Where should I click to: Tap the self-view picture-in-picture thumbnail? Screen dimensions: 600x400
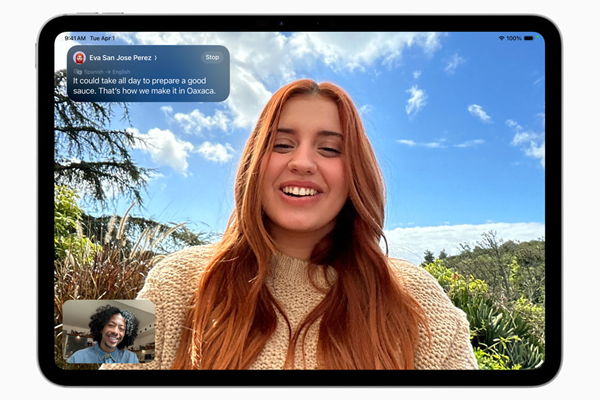(x=109, y=331)
